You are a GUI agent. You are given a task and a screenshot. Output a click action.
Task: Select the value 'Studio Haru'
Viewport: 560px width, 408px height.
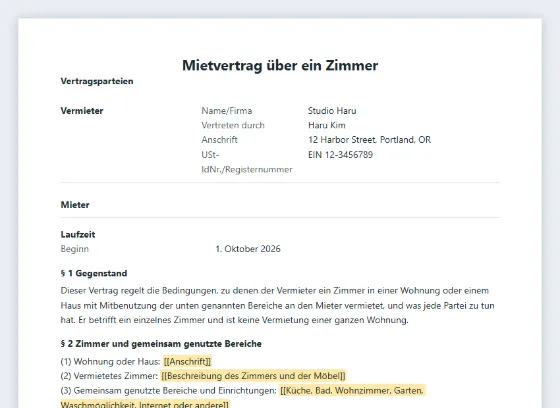pyautogui.click(x=332, y=111)
